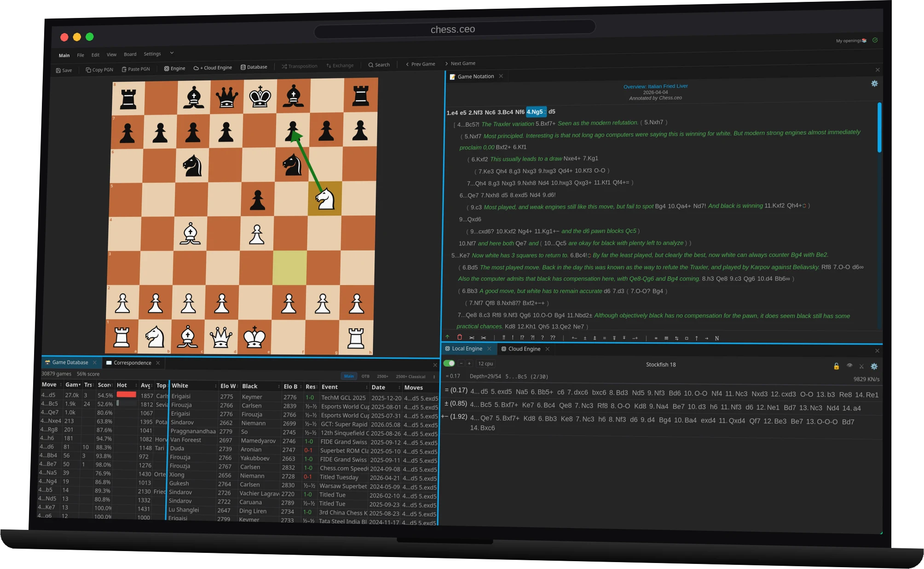The image size is (924, 569).
Task: Sort by the White column header
Action: pos(193,386)
